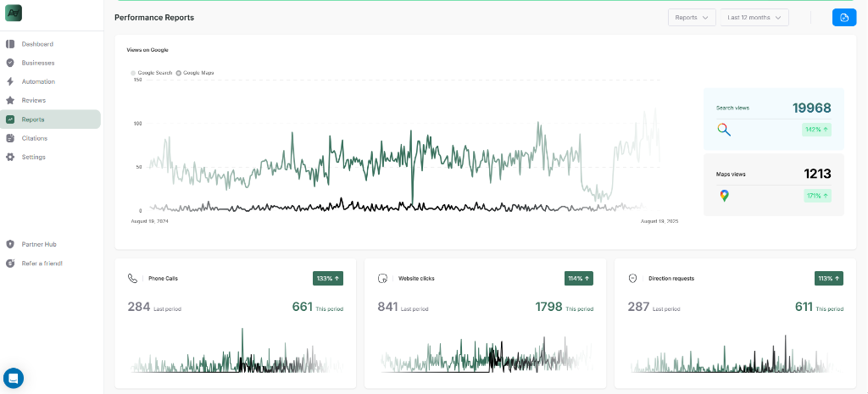Viewport: 868px width, 394px height.
Task: Click the Direction requests mini chart
Action: click(x=736, y=354)
